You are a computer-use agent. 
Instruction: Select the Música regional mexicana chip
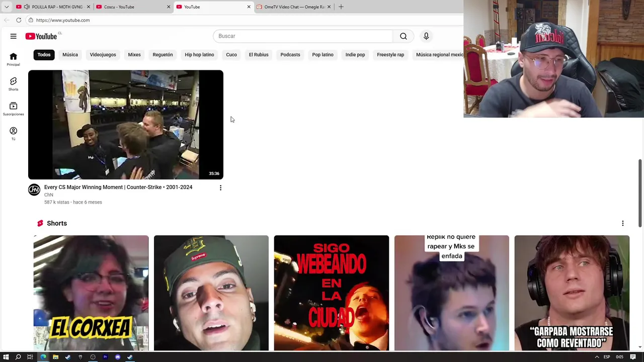point(439,54)
